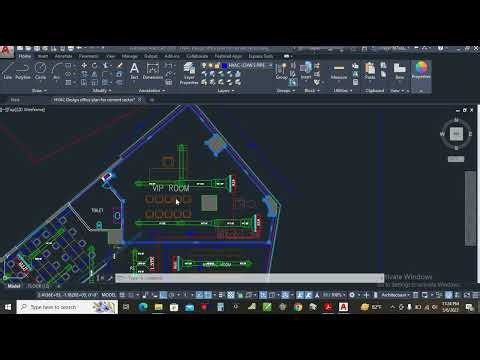Click the Group tool icon
This screenshot has width=480, height=360.
click(x=281, y=71)
